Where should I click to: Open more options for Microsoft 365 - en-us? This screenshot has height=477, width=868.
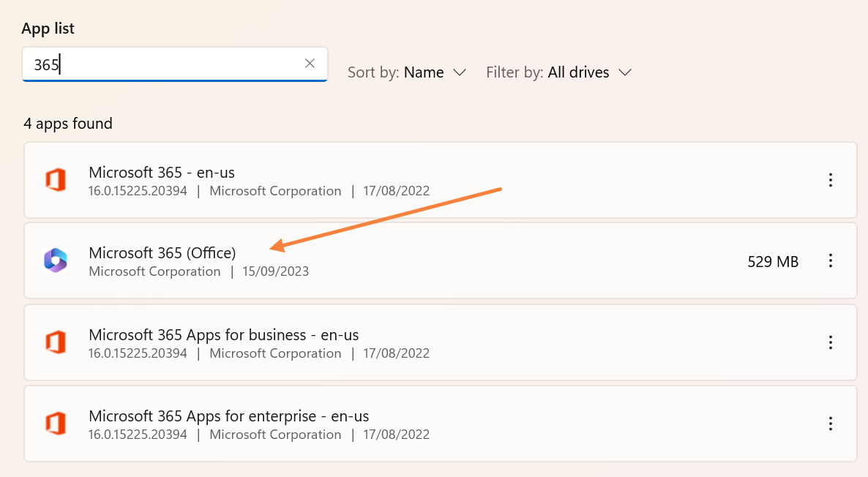[831, 180]
